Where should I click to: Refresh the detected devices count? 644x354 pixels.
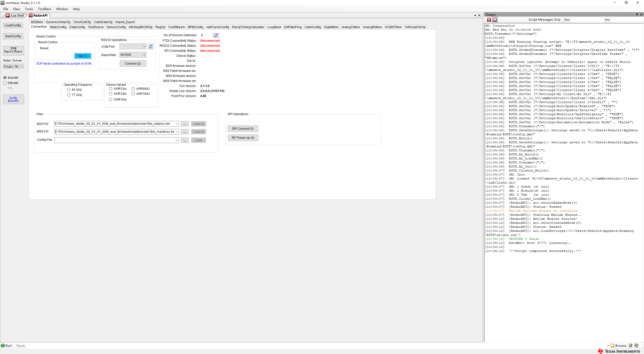click(216, 35)
